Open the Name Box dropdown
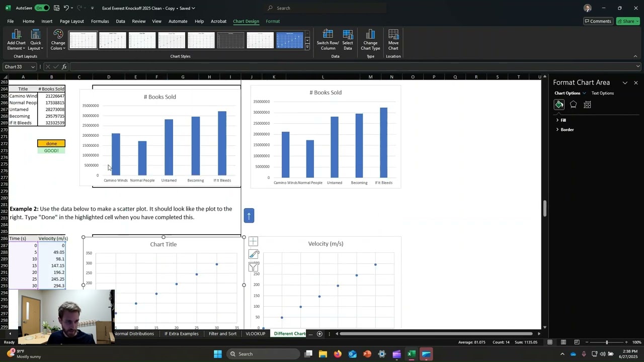The height and width of the screenshot is (362, 644). tap(33, 67)
